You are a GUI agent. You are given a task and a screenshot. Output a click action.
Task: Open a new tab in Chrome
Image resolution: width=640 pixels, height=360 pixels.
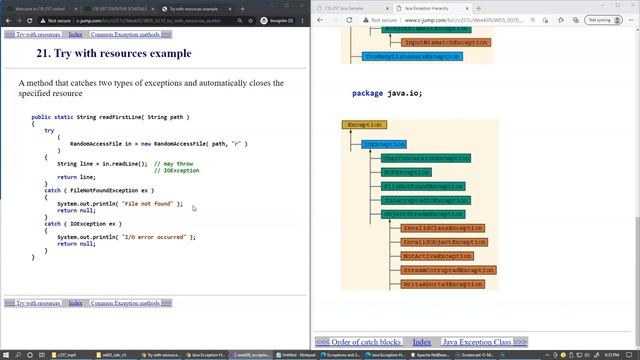pos(242,9)
